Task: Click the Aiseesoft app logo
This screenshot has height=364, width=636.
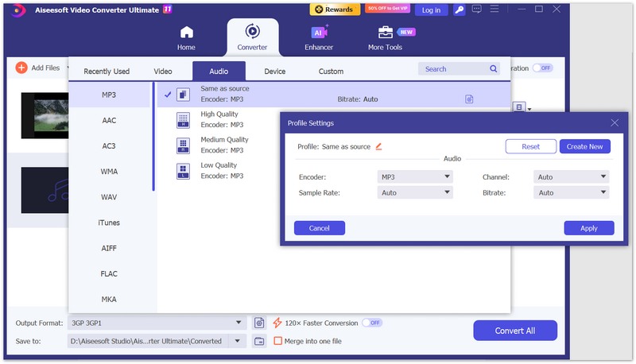Action: pos(17,10)
